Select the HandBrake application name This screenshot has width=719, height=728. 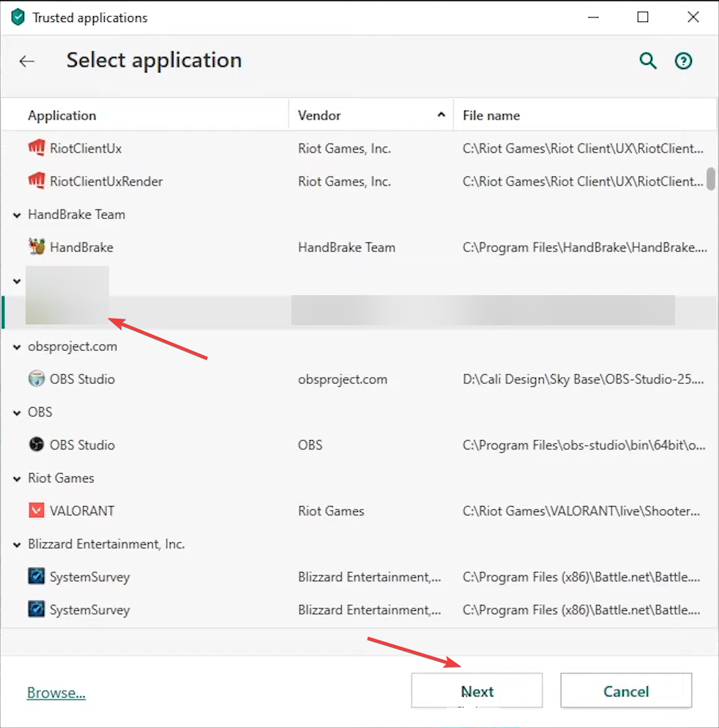(82, 248)
